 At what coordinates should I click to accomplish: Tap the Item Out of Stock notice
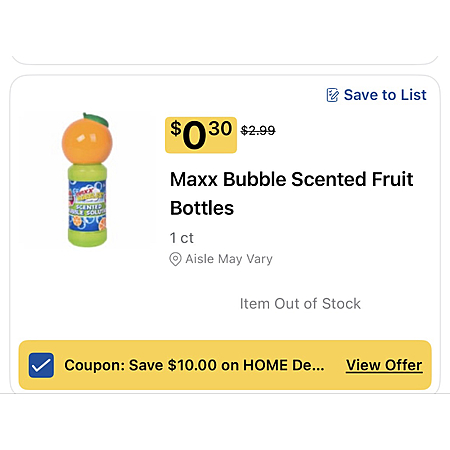point(300,304)
